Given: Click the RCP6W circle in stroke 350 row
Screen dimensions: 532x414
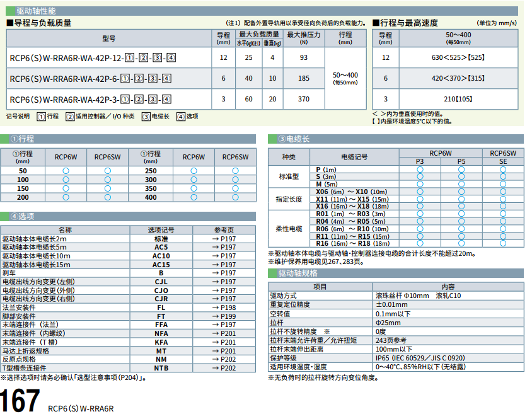Looking at the screenshot, I should [x=194, y=188].
